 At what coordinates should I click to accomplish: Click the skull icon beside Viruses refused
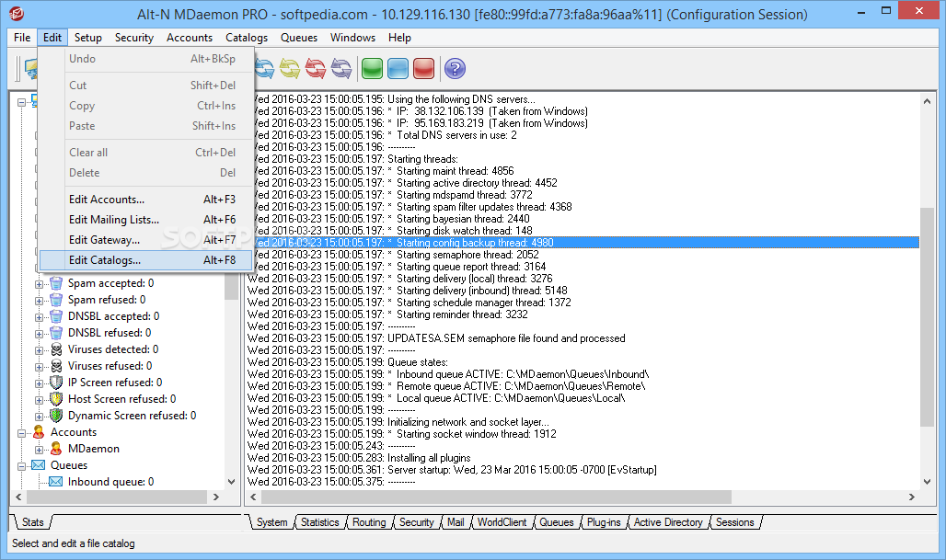(x=56, y=366)
